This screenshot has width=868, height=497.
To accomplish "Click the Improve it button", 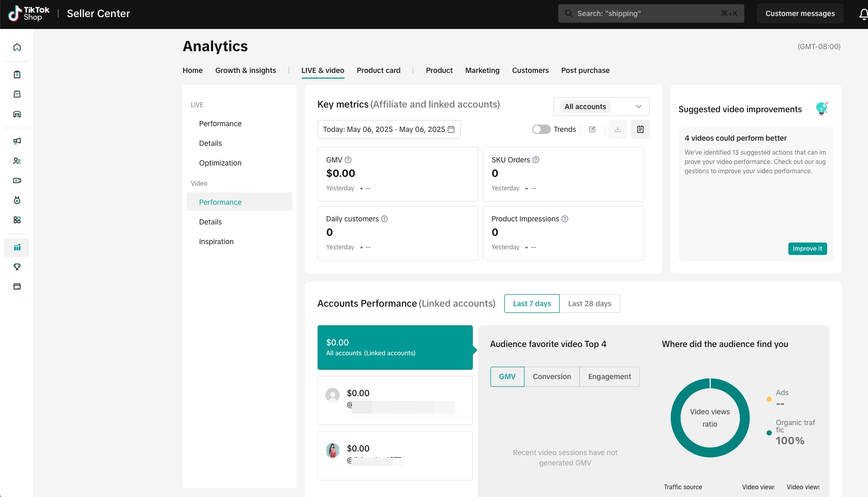I will point(807,249).
